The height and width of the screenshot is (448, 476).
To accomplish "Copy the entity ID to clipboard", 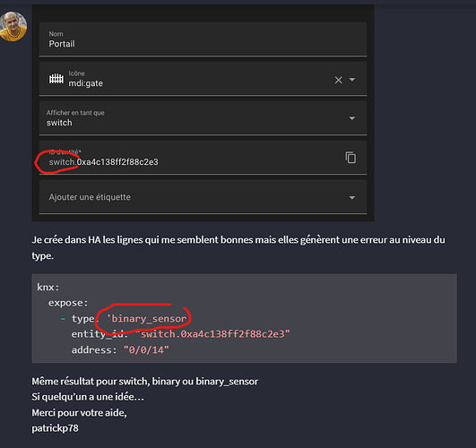I will pyautogui.click(x=351, y=158).
